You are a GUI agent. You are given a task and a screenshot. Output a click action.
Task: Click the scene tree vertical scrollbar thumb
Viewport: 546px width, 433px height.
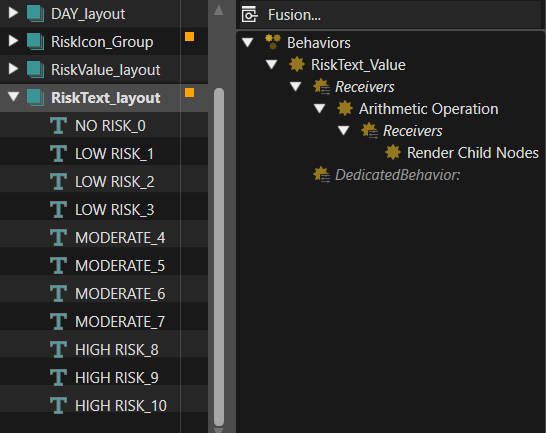219,257
